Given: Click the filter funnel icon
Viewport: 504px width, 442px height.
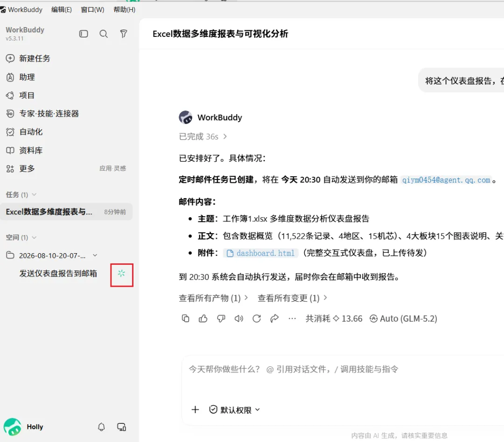Looking at the screenshot, I should coord(123,34).
